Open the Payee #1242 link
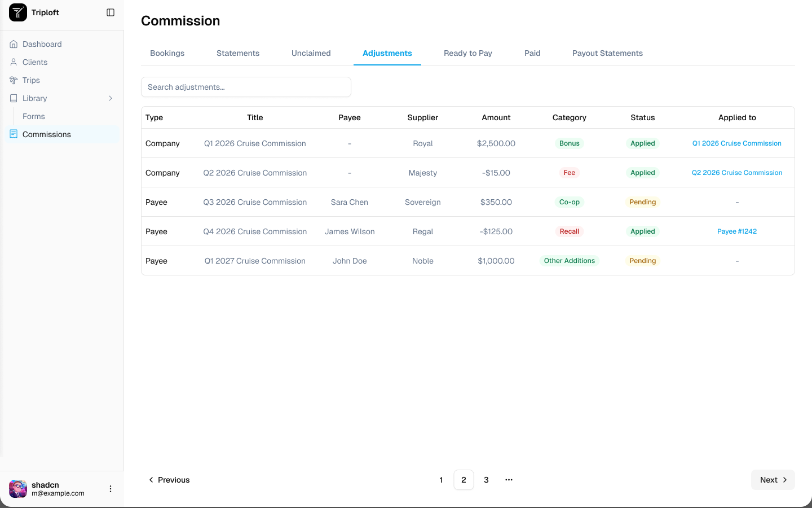Image resolution: width=812 pixels, height=508 pixels. (737, 231)
